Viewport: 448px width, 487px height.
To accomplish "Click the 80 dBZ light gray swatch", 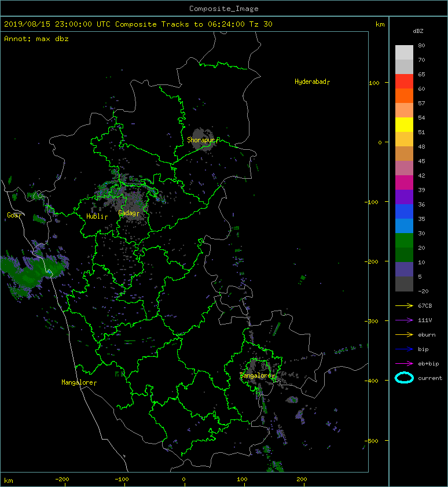I will click(404, 52).
